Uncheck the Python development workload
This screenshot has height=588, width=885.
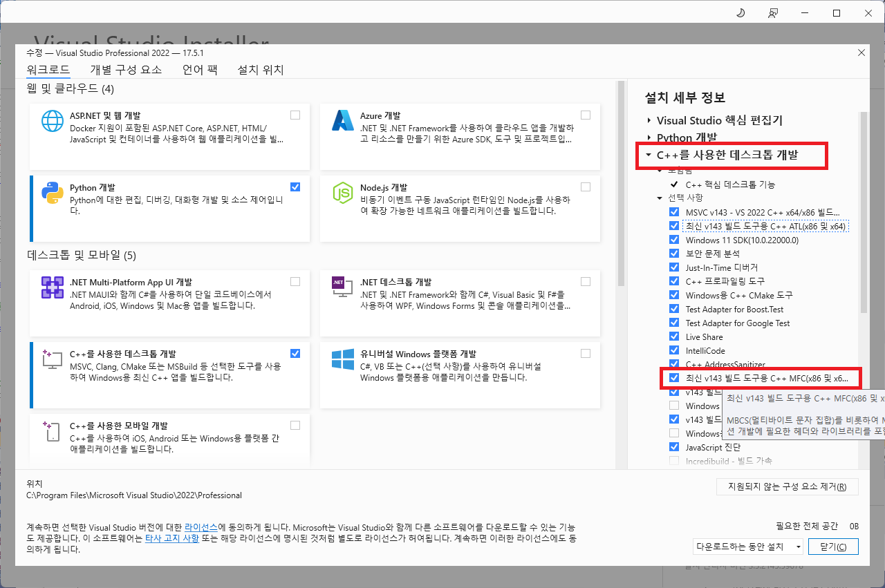pos(295,187)
